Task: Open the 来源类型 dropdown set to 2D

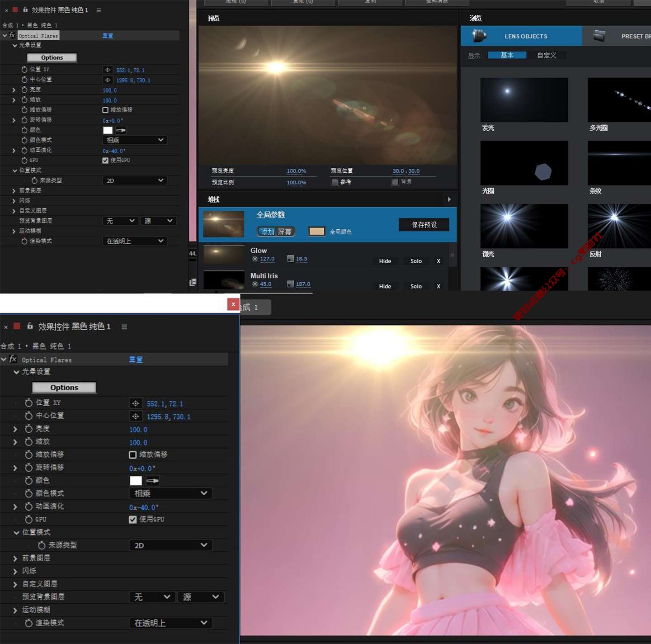Action: [170, 545]
